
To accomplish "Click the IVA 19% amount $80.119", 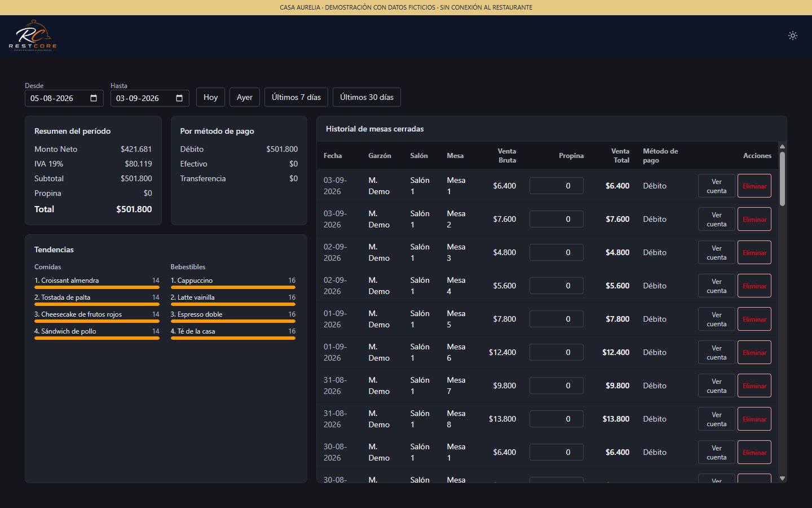I will point(138,164).
